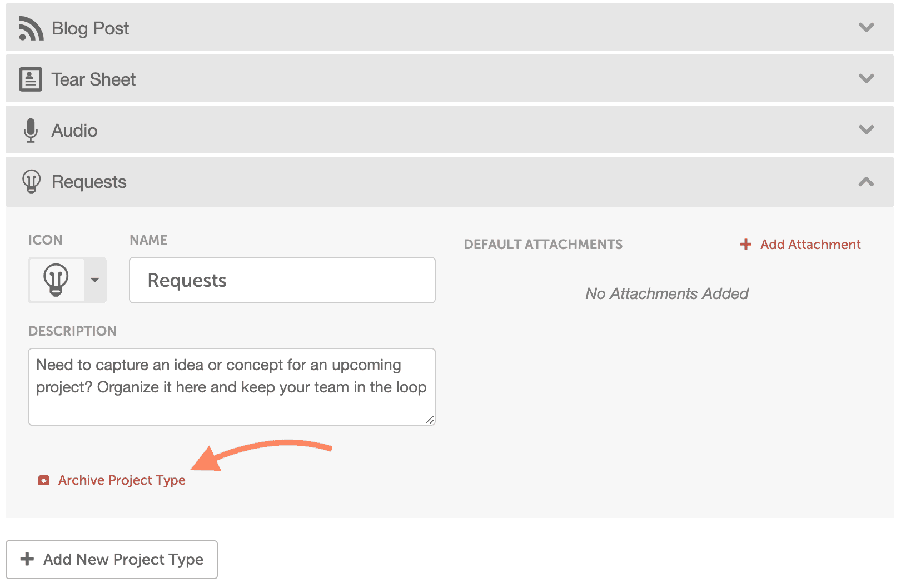Open the icon picker dropdown arrow

click(95, 280)
